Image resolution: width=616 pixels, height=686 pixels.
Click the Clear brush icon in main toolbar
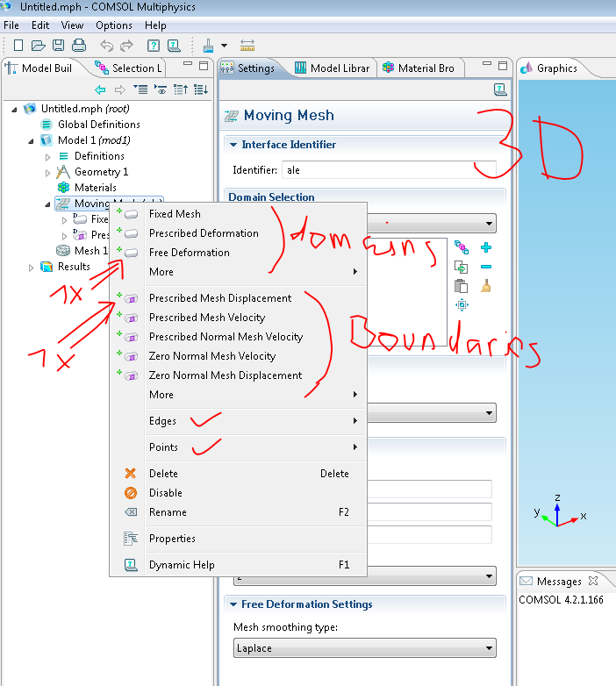pyautogui.click(x=208, y=45)
